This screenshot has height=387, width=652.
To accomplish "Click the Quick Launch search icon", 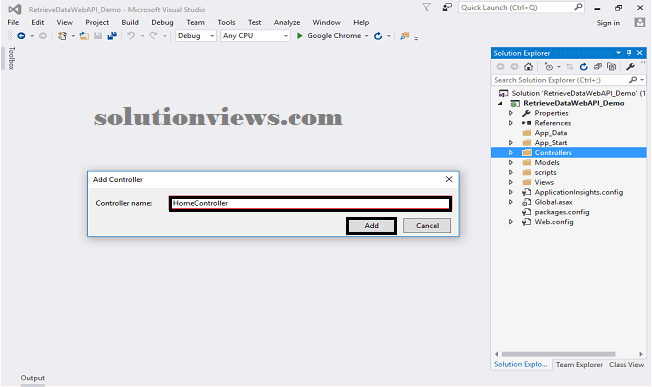I will click(578, 7).
